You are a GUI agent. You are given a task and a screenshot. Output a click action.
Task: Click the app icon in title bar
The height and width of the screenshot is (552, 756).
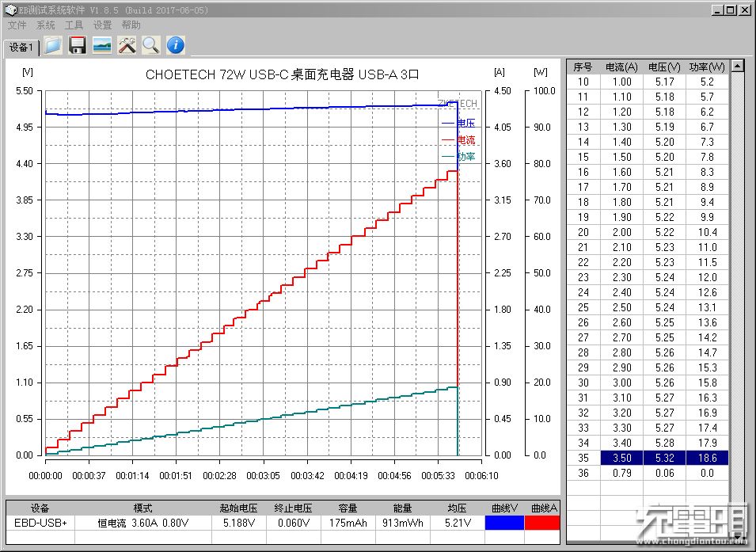[x=10, y=10]
